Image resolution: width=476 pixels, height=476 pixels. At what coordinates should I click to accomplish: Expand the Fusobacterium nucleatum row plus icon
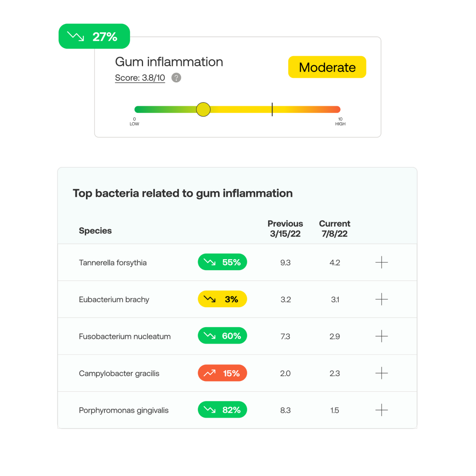coord(381,336)
